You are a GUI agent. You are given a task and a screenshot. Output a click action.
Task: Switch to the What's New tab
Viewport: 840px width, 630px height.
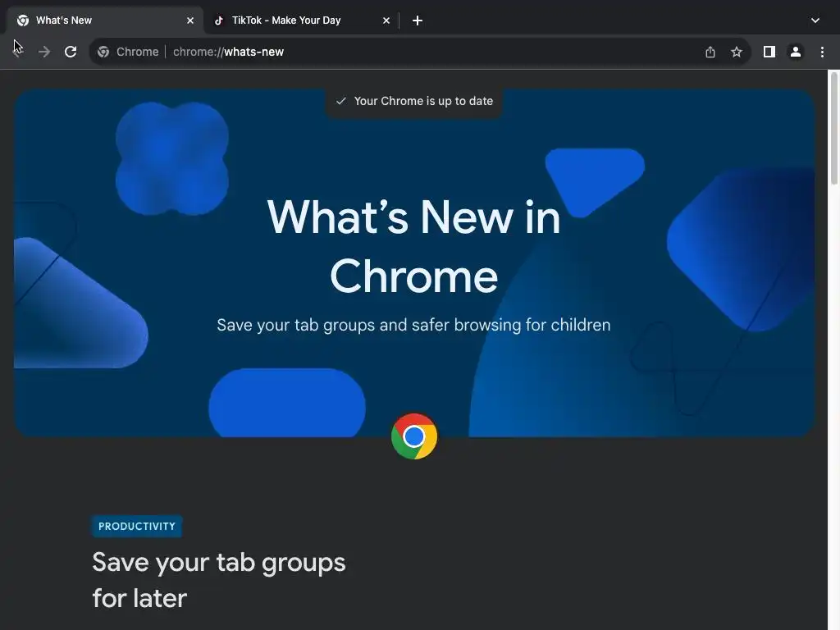pyautogui.click(x=105, y=21)
